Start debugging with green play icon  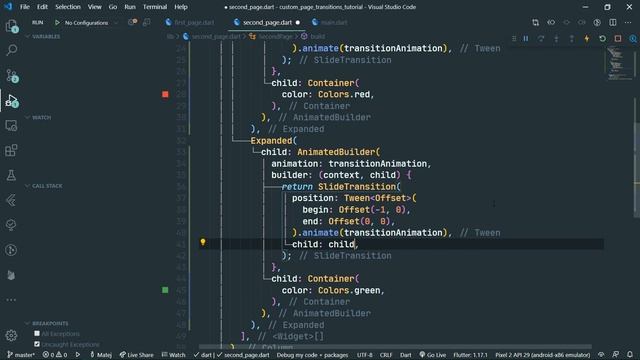[x=57, y=22]
